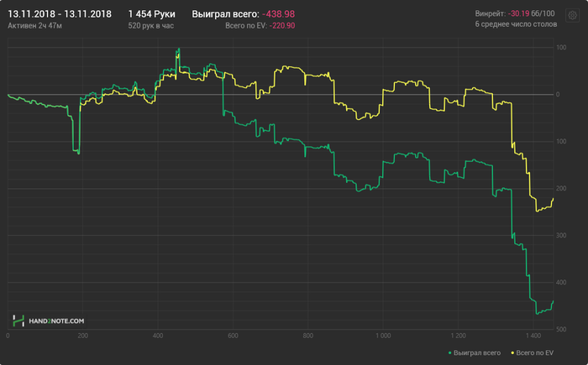Click the Всего по EV legend label
This screenshot has height=365, width=588.
(535, 353)
